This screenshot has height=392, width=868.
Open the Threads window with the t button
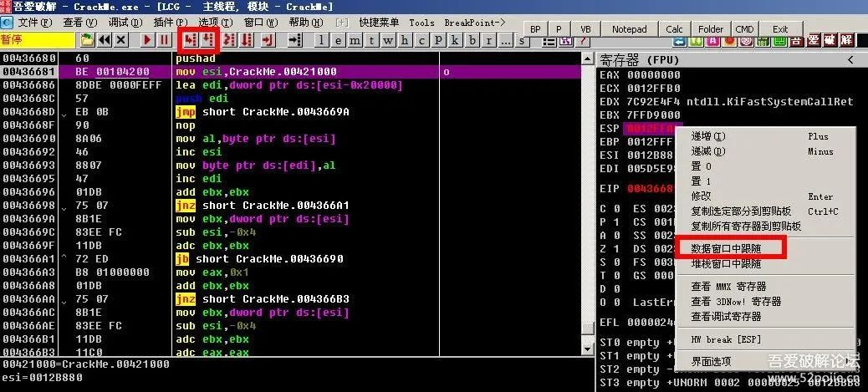tap(371, 40)
